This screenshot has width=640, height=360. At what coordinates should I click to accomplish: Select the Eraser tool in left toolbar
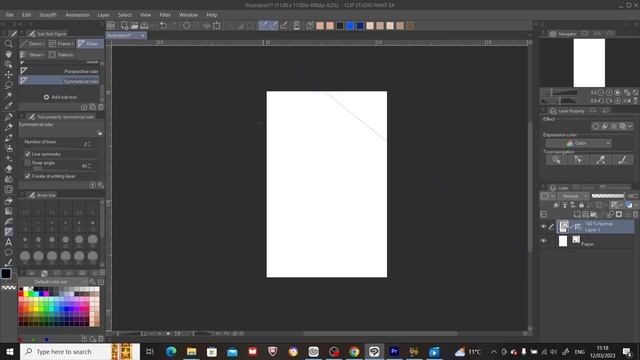click(x=8, y=169)
